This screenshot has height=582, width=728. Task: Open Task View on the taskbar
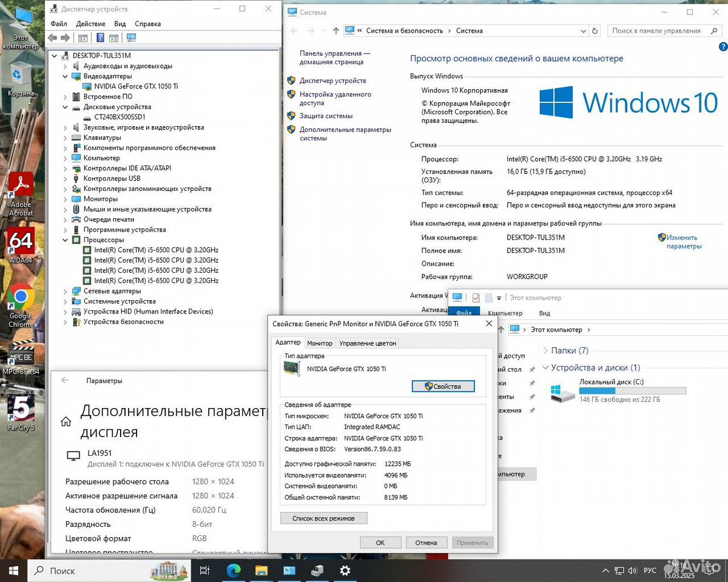pos(204,570)
